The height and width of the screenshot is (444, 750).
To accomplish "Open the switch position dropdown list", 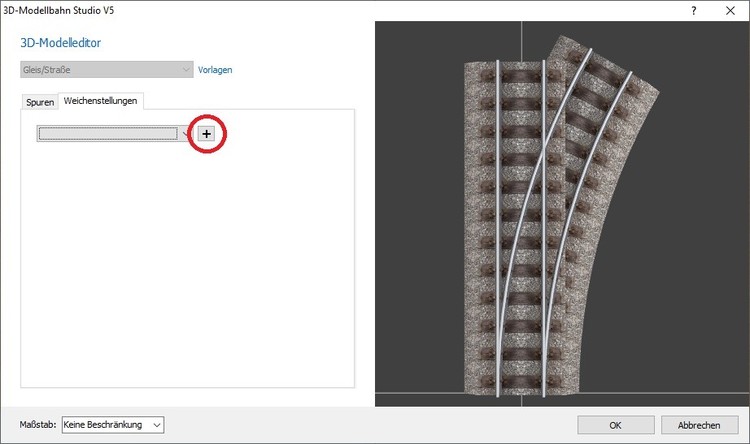I will point(114,133).
